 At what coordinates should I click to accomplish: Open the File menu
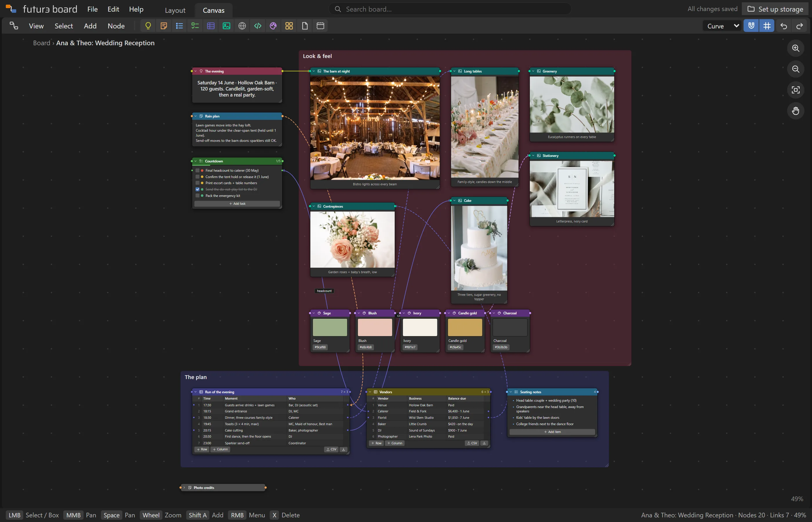click(93, 9)
